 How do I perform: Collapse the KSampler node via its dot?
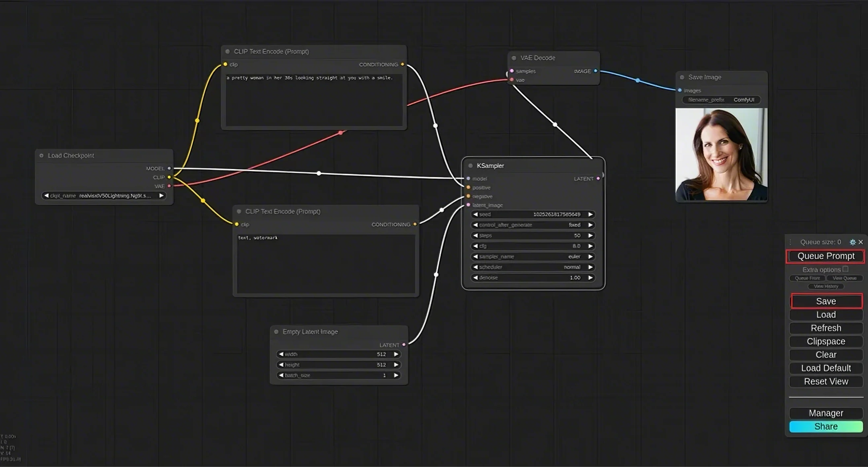pyautogui.click(x=470, y=165)
